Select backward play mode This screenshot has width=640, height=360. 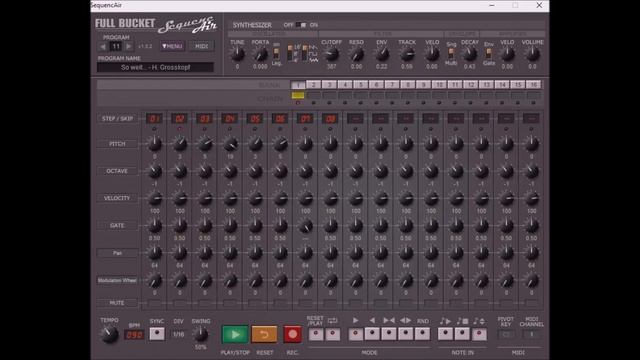click(x=372, y=334)
